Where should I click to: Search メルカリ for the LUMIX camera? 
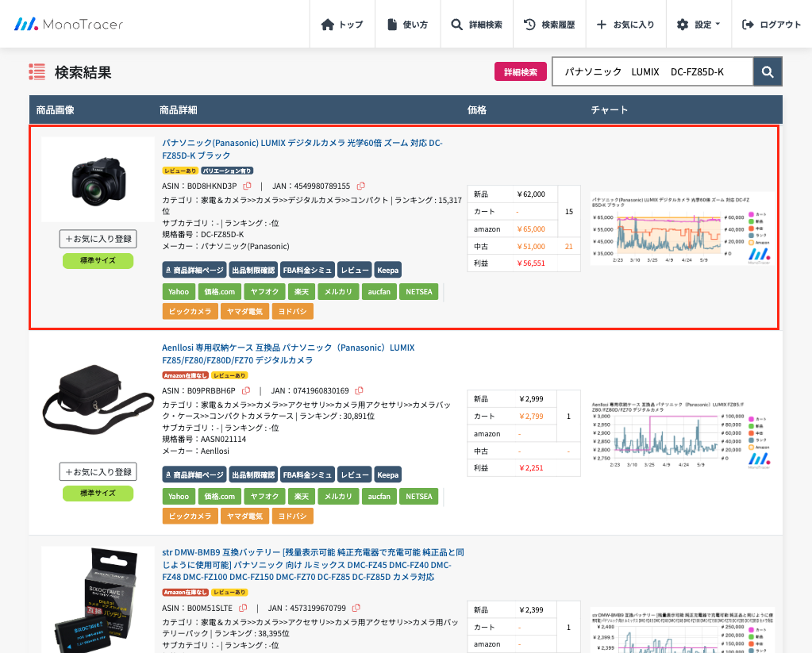coord(338,291)
